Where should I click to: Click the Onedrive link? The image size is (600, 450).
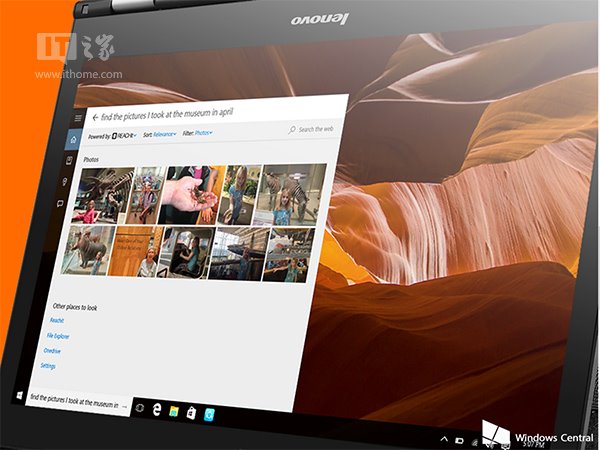(x=52, y=351)
